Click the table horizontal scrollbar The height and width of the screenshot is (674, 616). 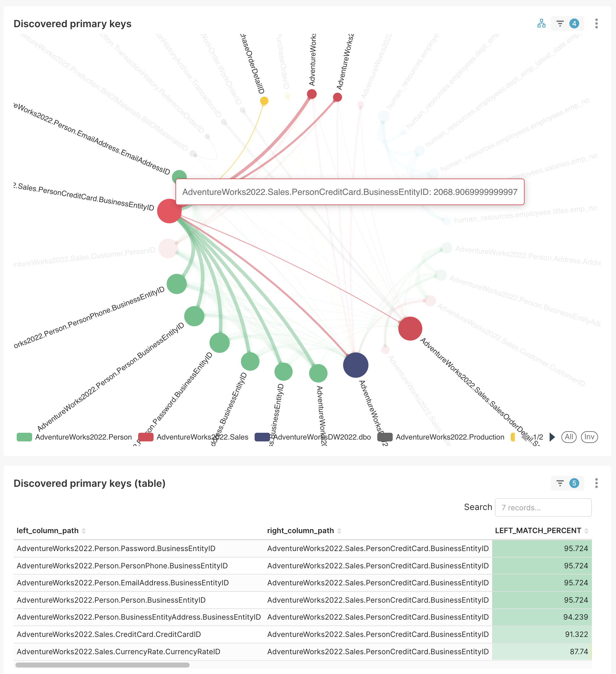102,665
